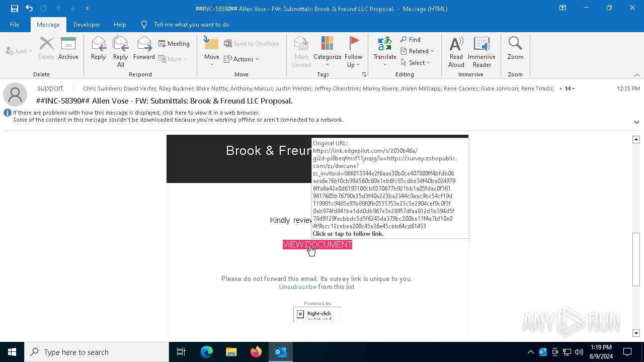
Task: Click the vertical scrollbar thumb
Action: [636, 259]
